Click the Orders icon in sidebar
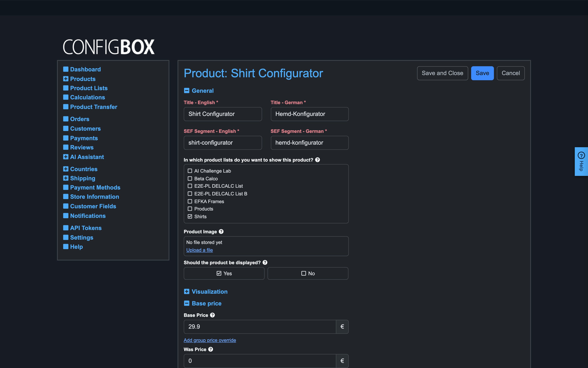 pyautogui.click(x=66, y=119)
